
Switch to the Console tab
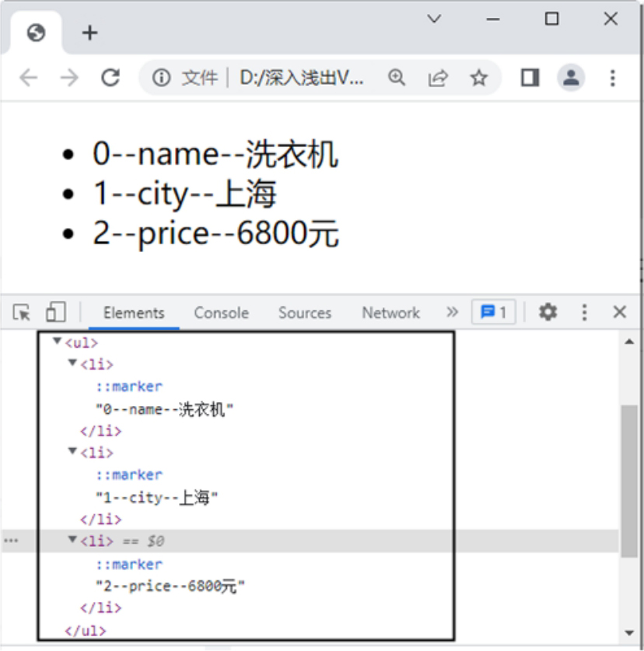pos(221,313)
